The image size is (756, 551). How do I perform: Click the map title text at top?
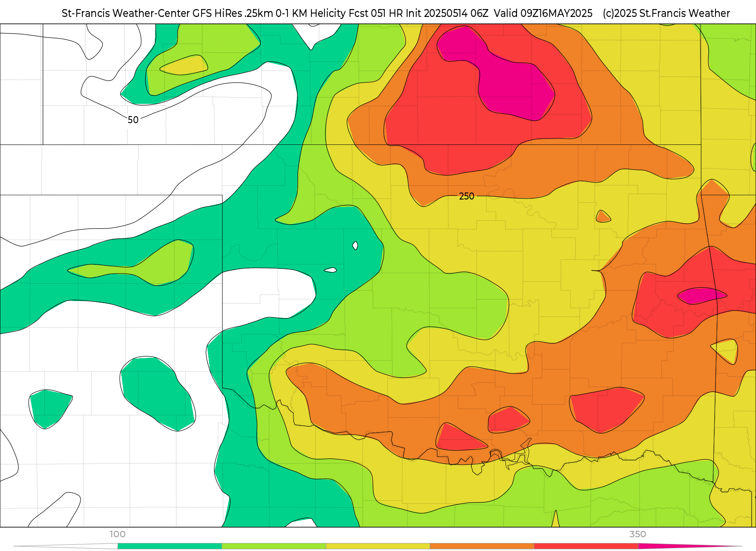(x=327, y=13)
